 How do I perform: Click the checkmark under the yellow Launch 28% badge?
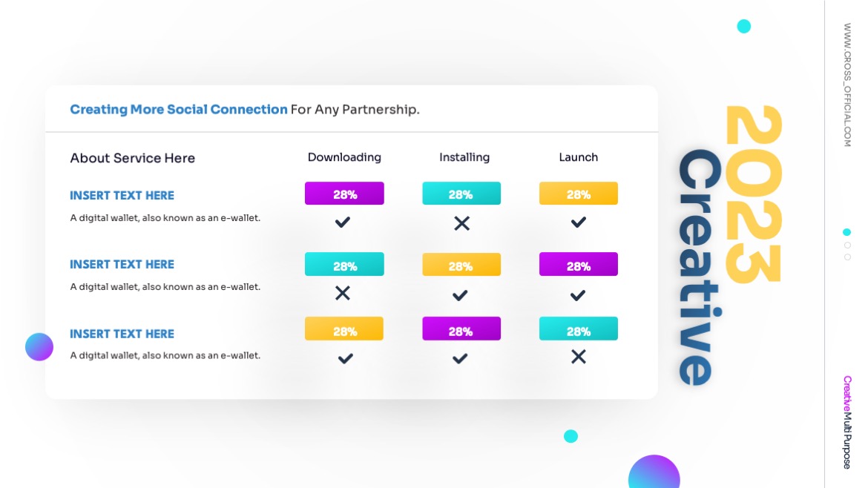(x=579, y=222)
